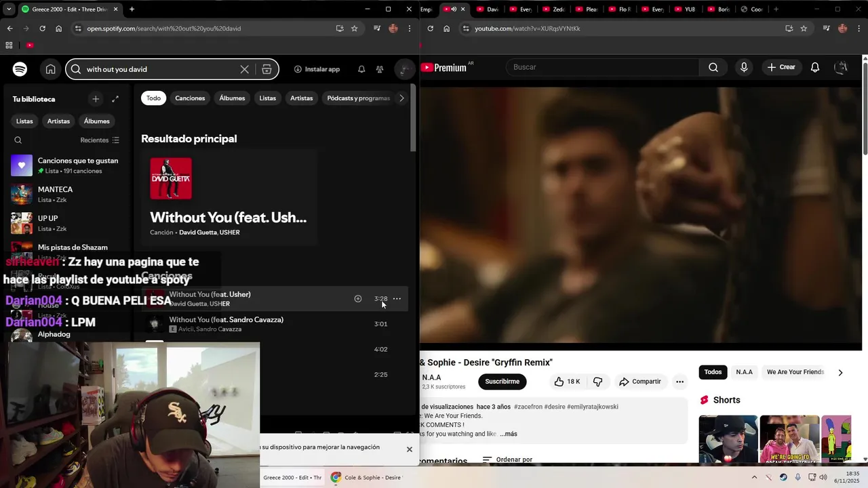Go back in Spotify browser window
The image size is (868, 488).
[x=9, y=28]
